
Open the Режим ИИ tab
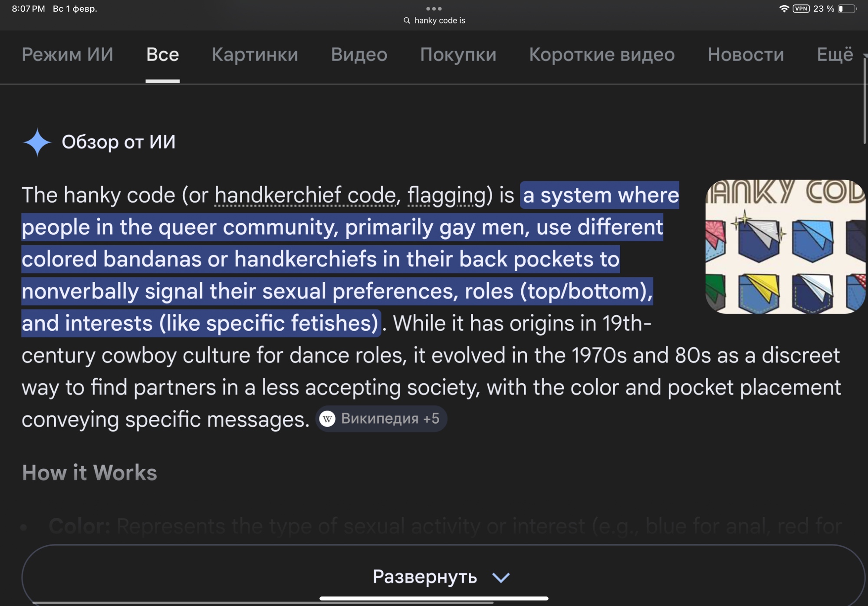point(67,55)
